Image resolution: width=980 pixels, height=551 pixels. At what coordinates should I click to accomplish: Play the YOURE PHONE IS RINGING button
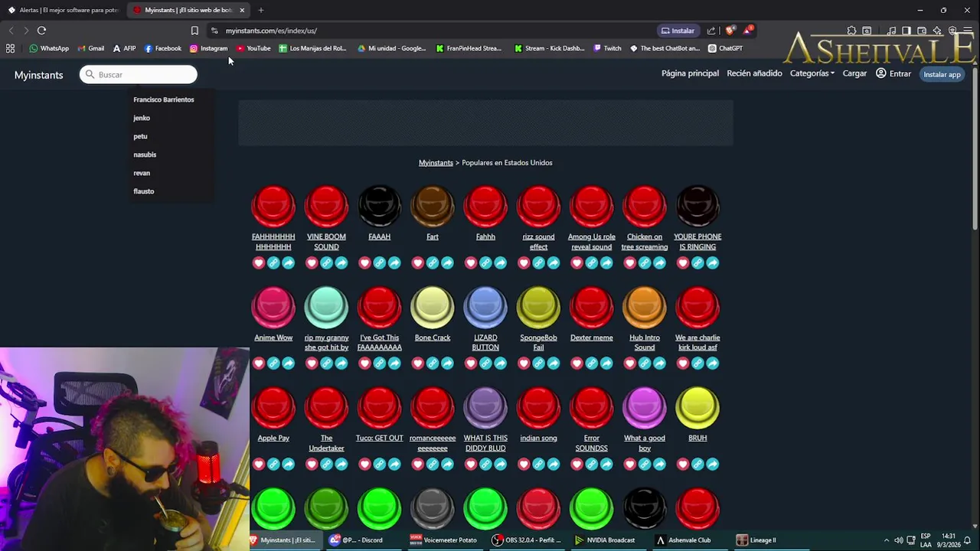click(697, 206)
